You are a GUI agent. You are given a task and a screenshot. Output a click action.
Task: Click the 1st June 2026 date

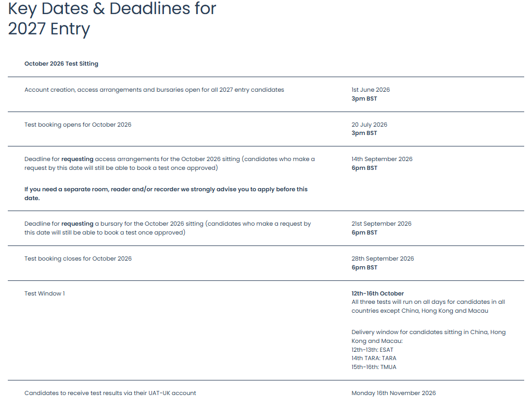371,90
